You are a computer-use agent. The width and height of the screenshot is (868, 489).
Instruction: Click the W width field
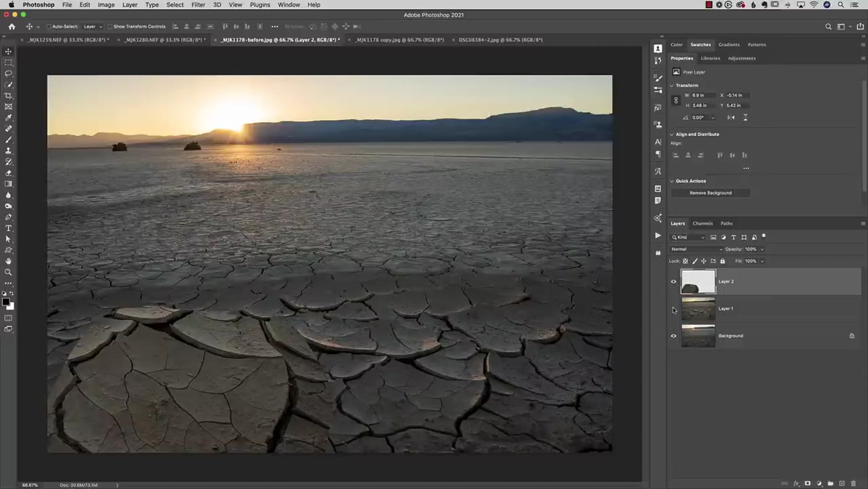point(703,95)
